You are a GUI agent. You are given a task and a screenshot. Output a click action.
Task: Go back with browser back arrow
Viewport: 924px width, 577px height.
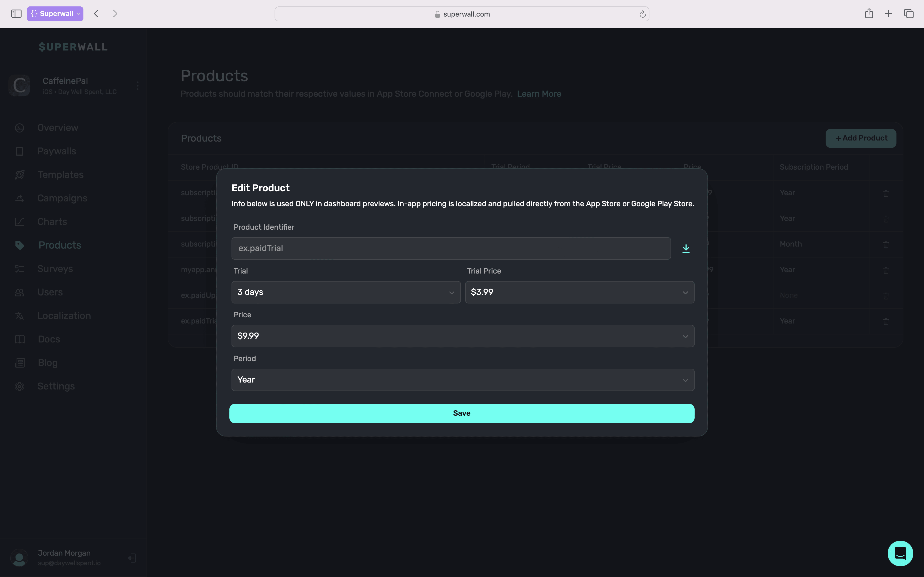[96, 14]
